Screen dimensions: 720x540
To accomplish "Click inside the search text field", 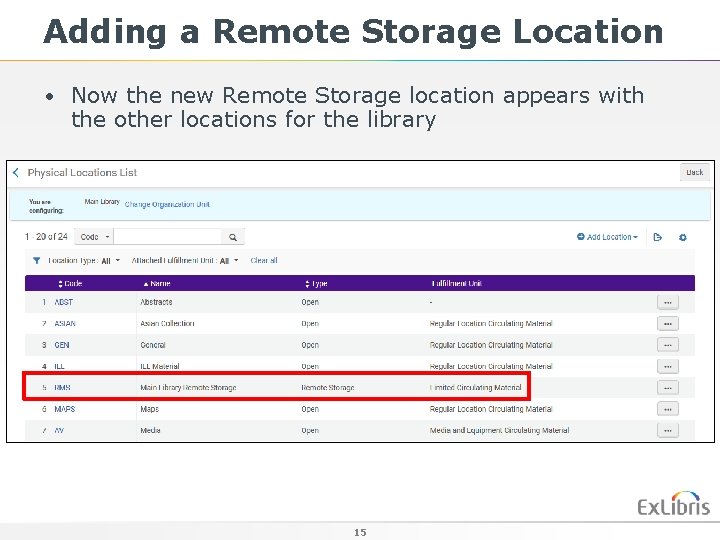I will [x=168, y=237].
